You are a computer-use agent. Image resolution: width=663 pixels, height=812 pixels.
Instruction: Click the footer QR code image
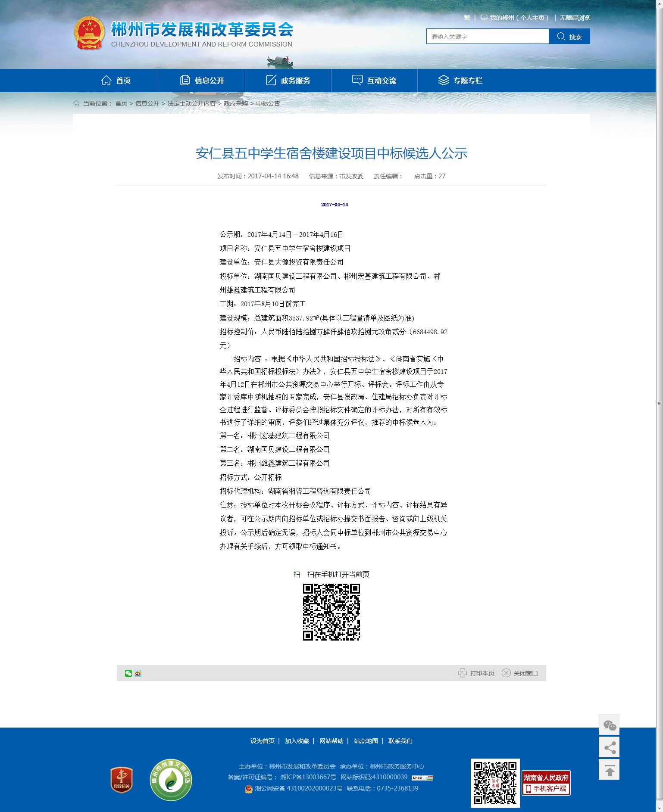(495, 783)
